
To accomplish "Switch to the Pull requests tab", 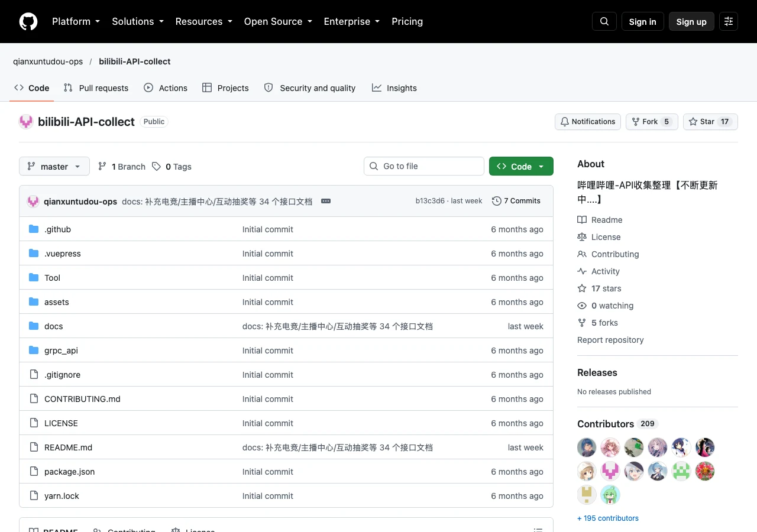I will [x=96, y=88].
